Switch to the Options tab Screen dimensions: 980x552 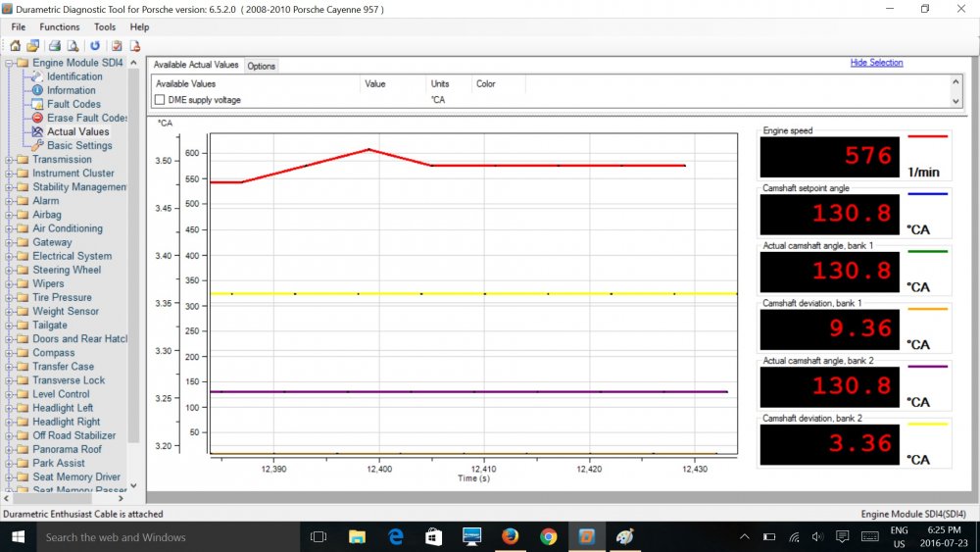click(x=261, y=66)
